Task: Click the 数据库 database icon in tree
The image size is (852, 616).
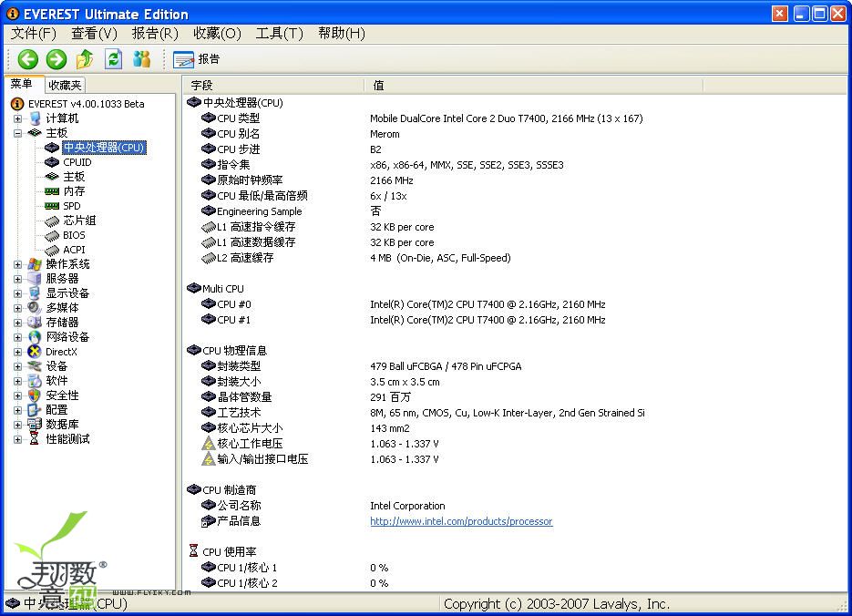Action: (35, 425)
